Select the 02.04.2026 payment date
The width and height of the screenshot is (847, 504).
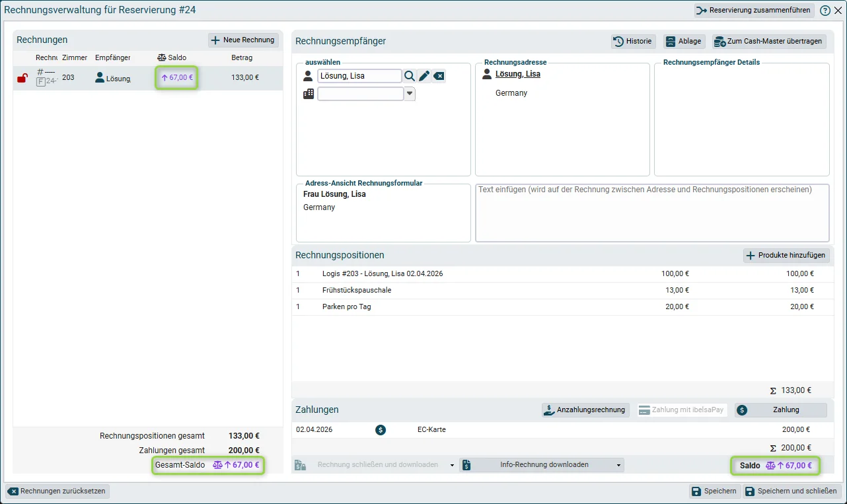[x=314, y=429]
